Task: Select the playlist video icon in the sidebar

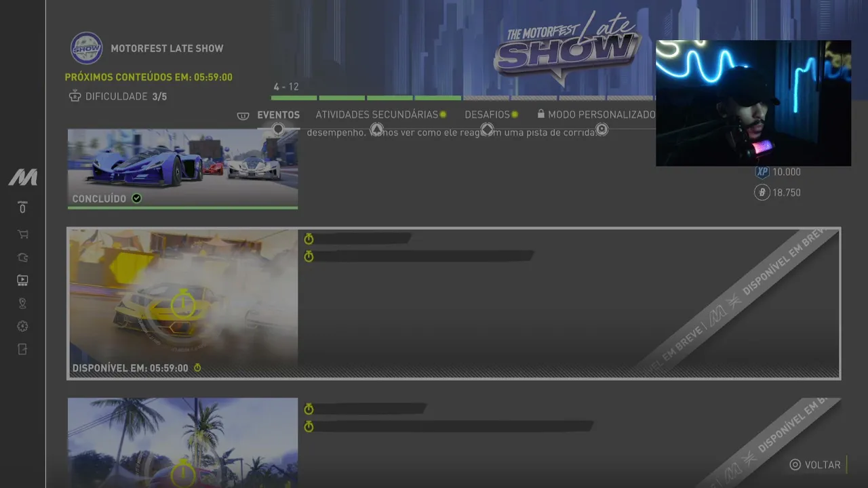Action: 22,280
